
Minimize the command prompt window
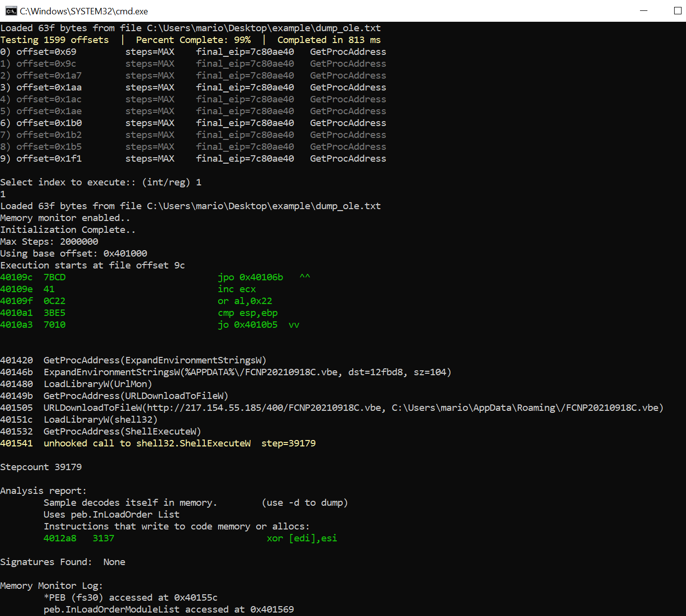tap(643, 11)
